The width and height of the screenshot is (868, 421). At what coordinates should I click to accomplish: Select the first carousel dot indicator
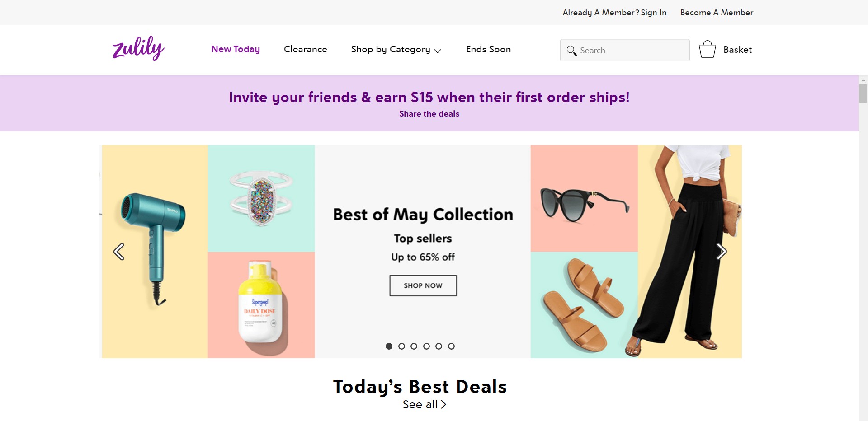(x=389, y=346)
